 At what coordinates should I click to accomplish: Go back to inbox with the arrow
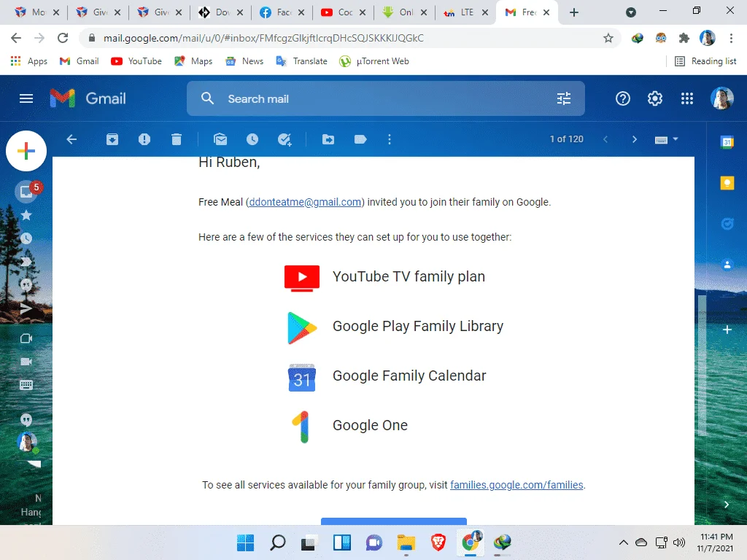[71, 139]
